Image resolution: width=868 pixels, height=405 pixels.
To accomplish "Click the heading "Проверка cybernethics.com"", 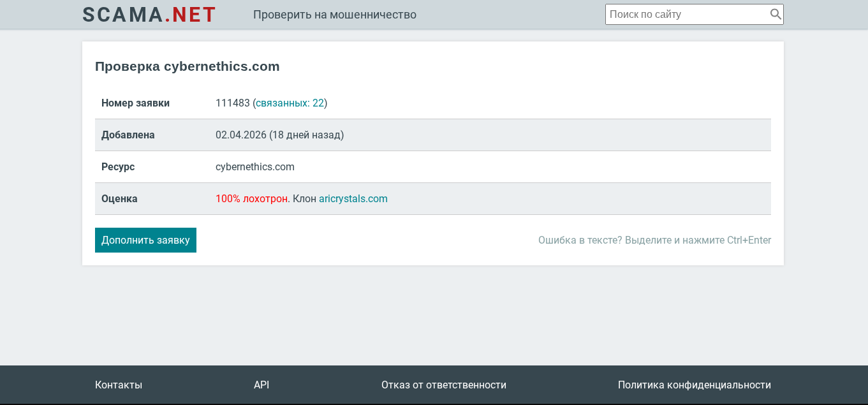I will tap(187, 66).
